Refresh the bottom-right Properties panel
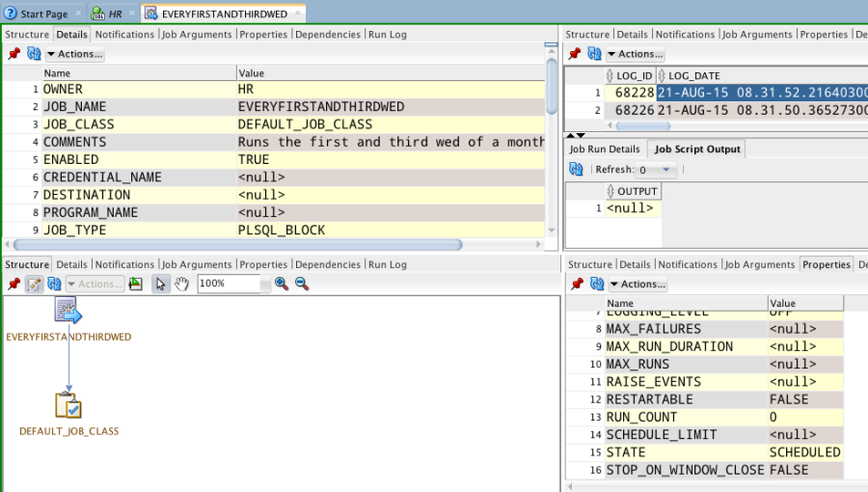The image size is (868, 492). click(x=597, y=284)
